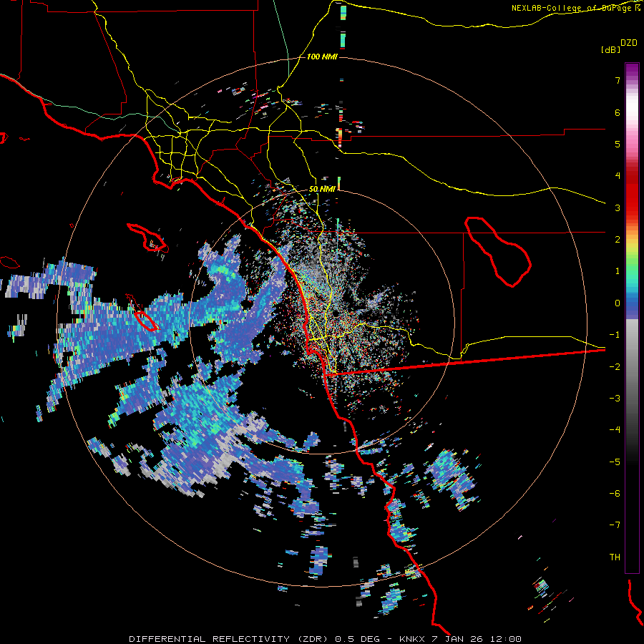The height and width of the screenshot is (644, 644).
Task: Pick the "-6" scale value
Action: point(615,494)
